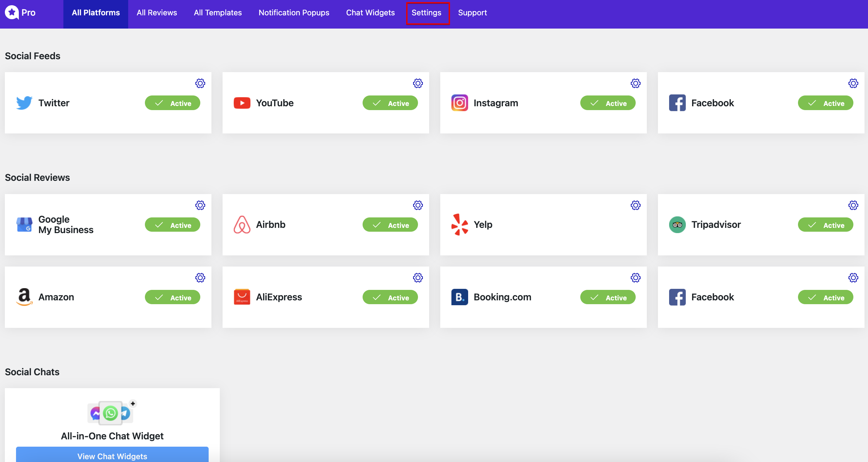Open settings gear on YouTube card
Image resolution: width=868 pixels, height=462 pixels.
tap(418, 83)
